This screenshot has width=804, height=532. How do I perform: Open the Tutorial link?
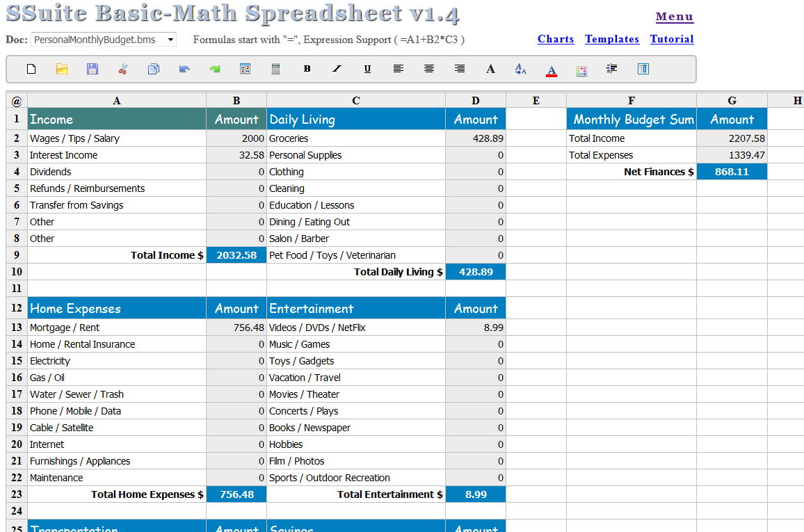[x=672, y=39]
